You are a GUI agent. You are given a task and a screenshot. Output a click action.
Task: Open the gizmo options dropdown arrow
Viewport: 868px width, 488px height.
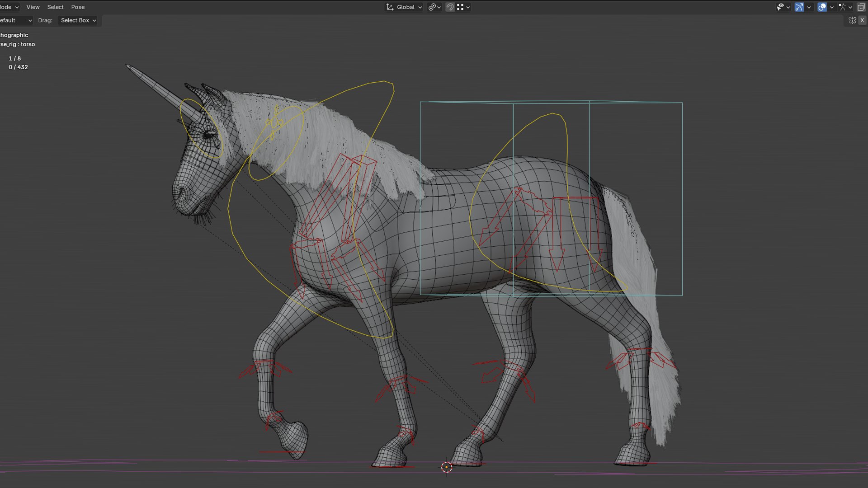pyautogui.click(x=809, y=7)
